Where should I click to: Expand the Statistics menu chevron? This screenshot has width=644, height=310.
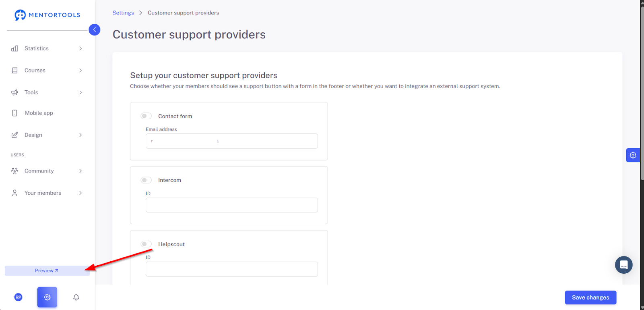[x=80, y=48]
